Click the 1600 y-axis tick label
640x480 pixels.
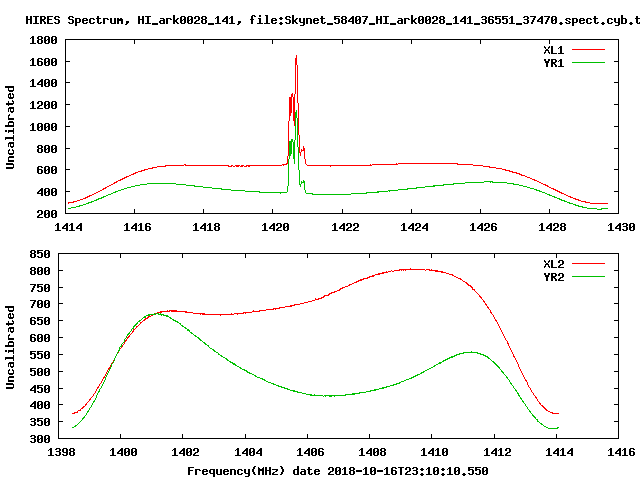tap(43, 62)
